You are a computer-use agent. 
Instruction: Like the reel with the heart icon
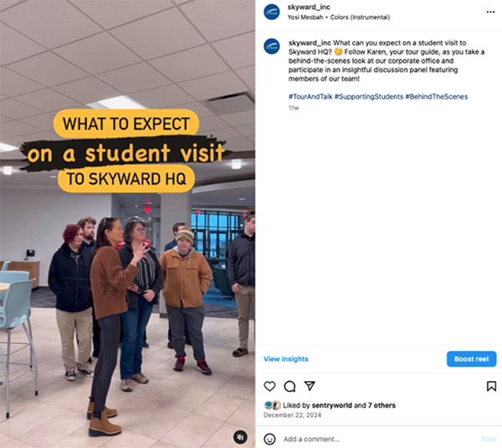click(x=269, y=386)
